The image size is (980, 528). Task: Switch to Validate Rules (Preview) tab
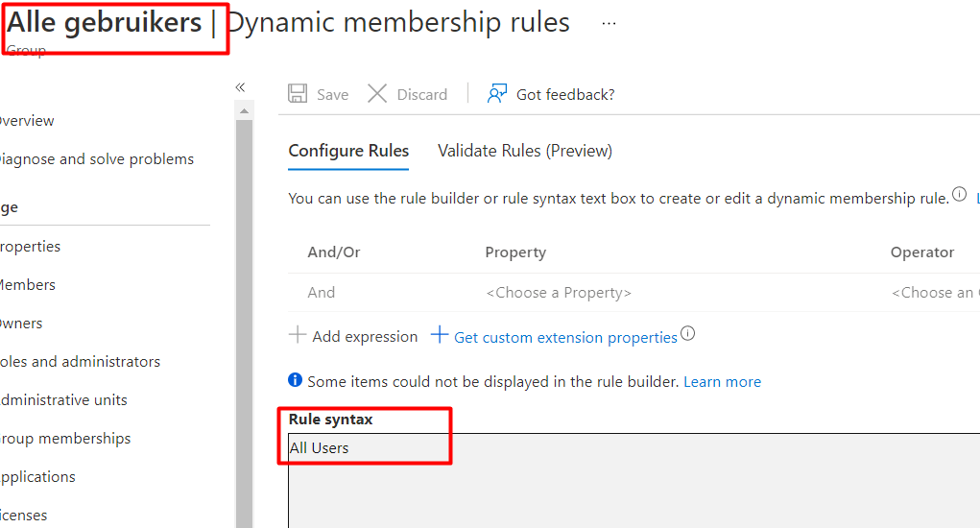tap(524, 151)
